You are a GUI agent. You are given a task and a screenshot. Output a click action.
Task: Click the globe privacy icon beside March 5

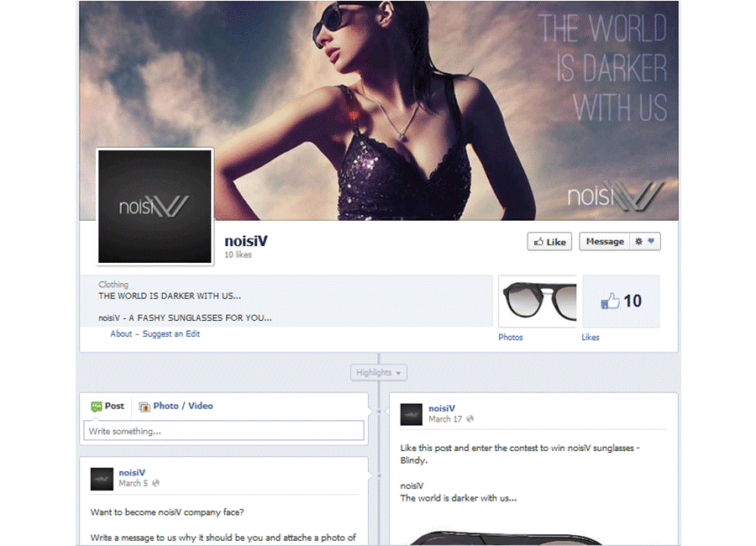(155, 483)
